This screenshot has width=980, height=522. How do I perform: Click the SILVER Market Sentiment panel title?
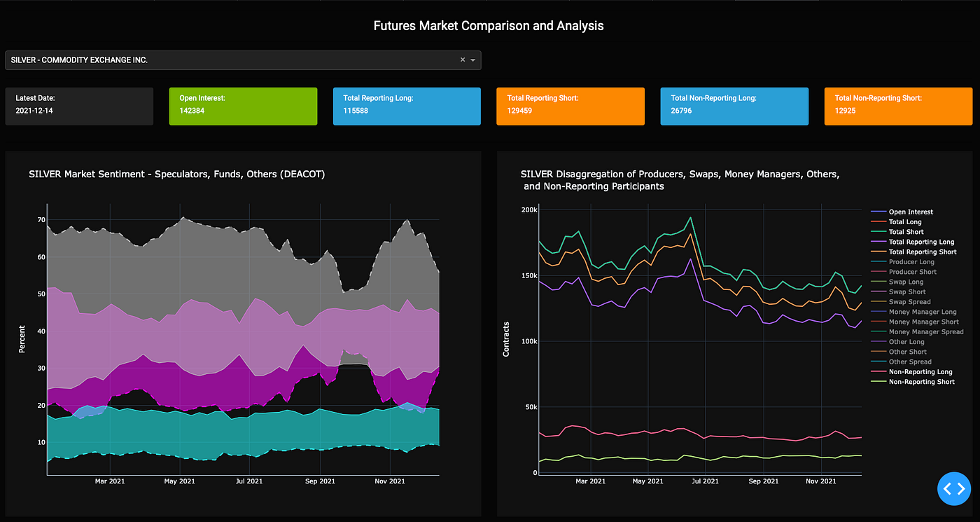[176, 174]
